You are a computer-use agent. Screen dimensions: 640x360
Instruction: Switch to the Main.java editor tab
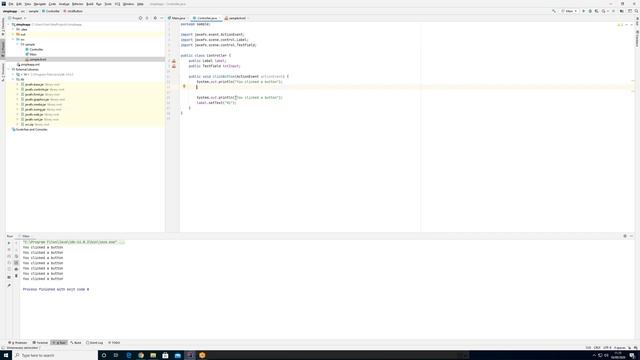(x=177, y=18)
